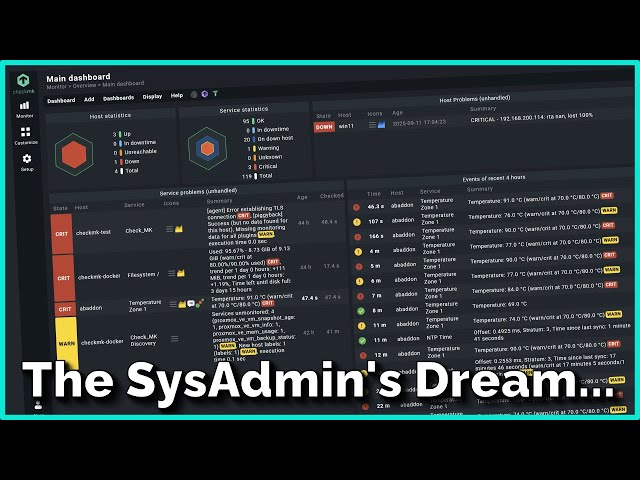Viewport: 640px width, 480px height.
Task: Open the Setup gear in the sidebar
Action: point(27,162)
